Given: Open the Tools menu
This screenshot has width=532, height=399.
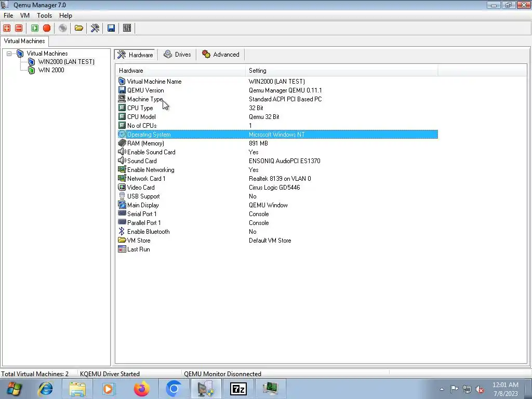Looking at the screenshot, I should (x=45, y=16).
